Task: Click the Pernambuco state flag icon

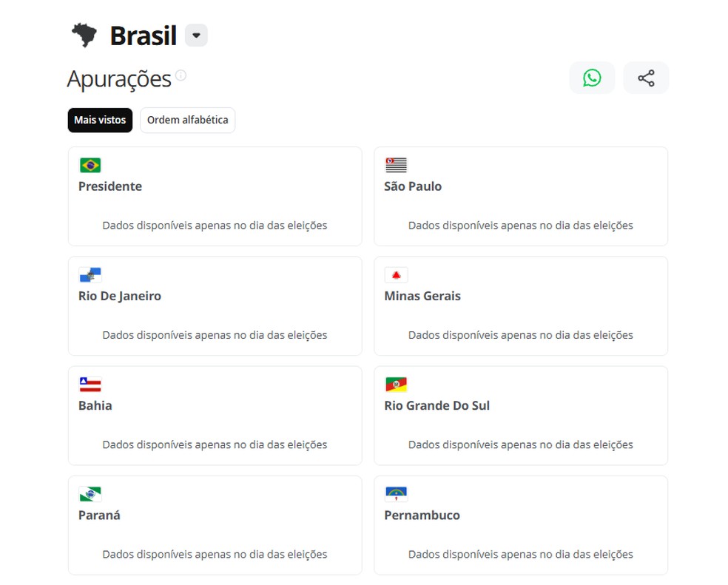Action: click(x=396, y=494)
